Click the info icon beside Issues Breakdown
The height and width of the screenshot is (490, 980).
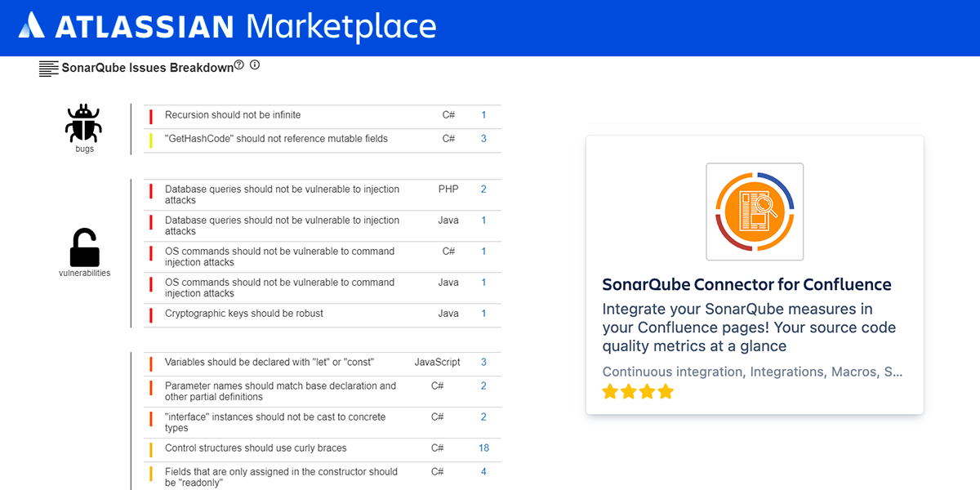[255, 65]
